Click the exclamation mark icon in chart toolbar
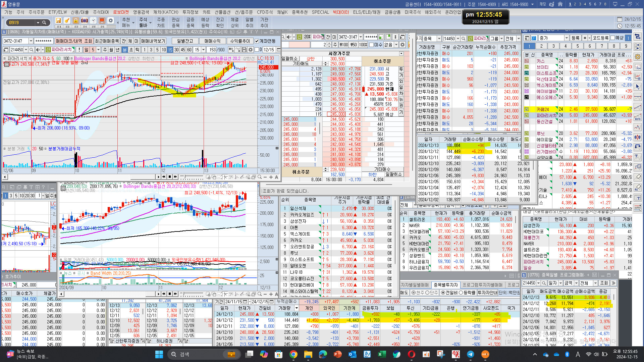This screenshot has width=644, height=362. (x=79, y=50)
